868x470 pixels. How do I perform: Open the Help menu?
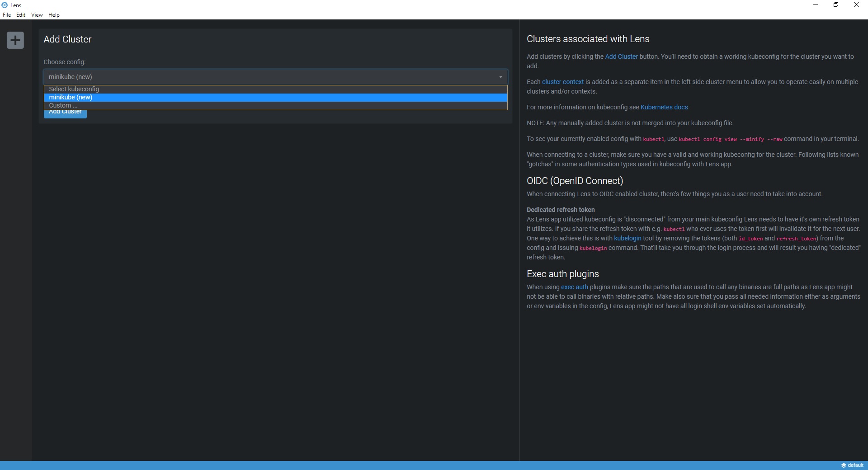pyautogui.click(x=54, y=15)
